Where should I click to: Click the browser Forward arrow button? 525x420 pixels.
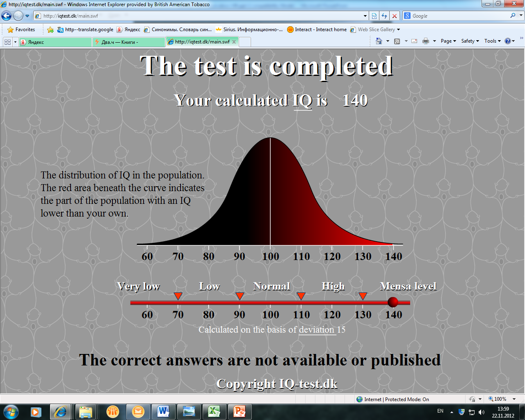[x=18, y=16]
